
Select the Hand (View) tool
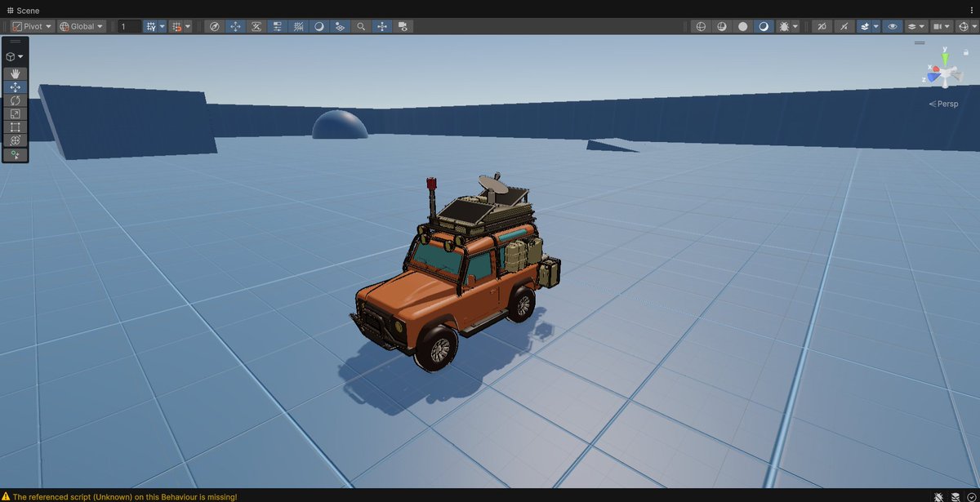pyautogui.click(x=16, y=73)
